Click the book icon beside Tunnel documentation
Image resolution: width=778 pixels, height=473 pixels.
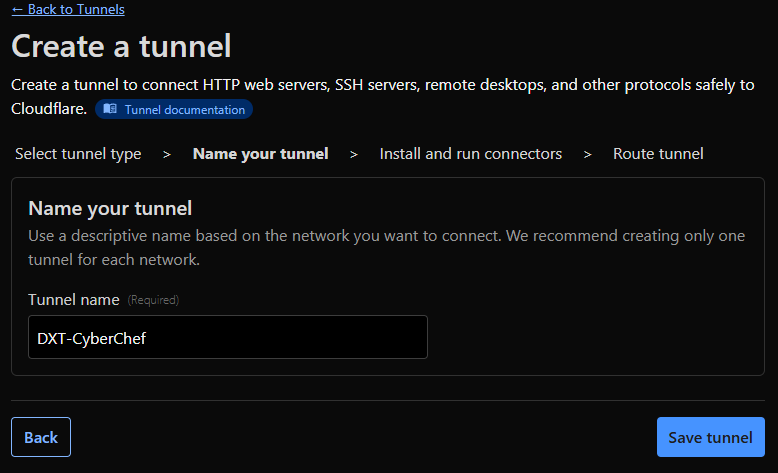110,109
